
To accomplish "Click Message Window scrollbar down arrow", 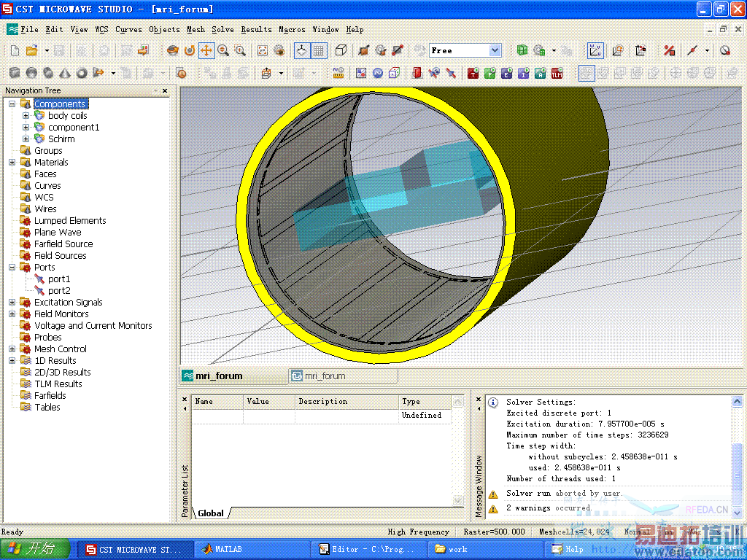I will point(737,513).
